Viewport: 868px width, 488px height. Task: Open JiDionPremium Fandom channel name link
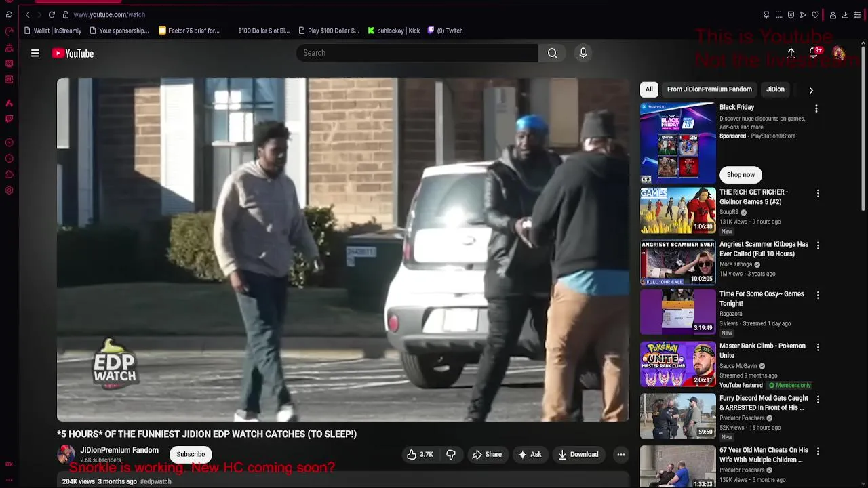coord(119,450)
